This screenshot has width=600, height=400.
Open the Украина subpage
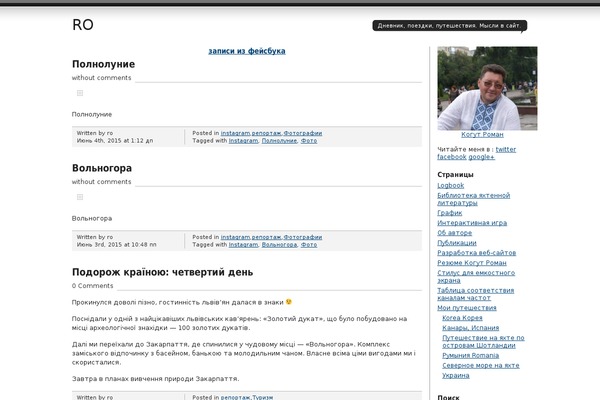pos(456,375)
